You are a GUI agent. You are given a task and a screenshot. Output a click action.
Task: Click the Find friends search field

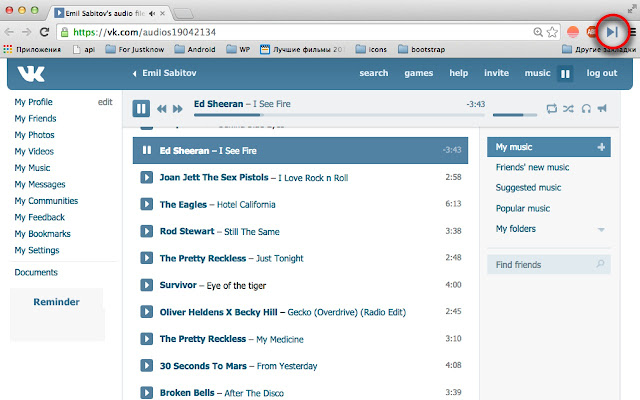point(549,264)
